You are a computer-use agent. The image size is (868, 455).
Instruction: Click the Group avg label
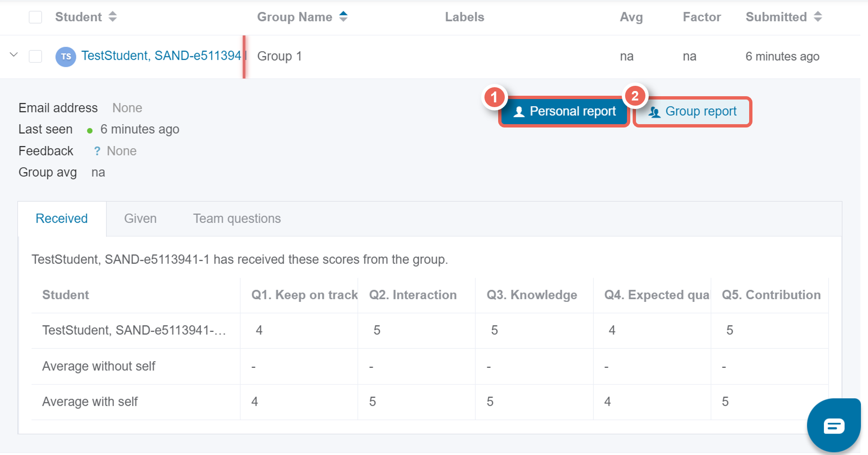(48, 173)
